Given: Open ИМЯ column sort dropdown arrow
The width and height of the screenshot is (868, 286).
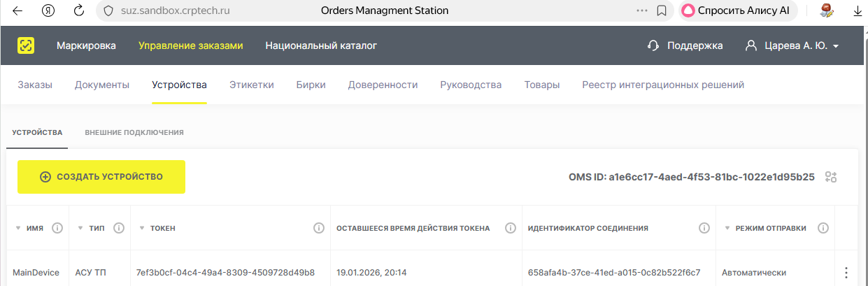Looking at the screenshot, I should tap(17, 229).
